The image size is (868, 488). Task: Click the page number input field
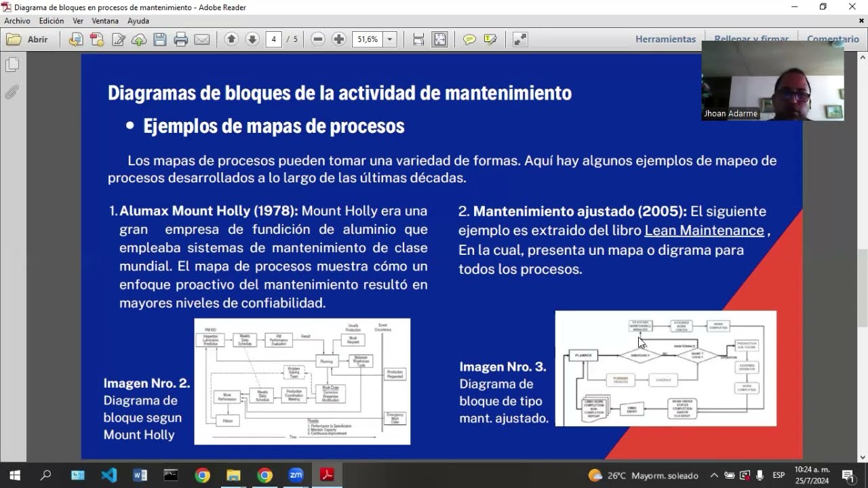[274, 39]
